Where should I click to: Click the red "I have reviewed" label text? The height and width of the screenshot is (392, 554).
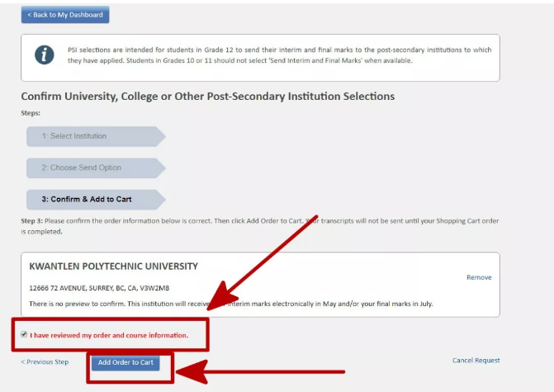(x=109, y=335)
